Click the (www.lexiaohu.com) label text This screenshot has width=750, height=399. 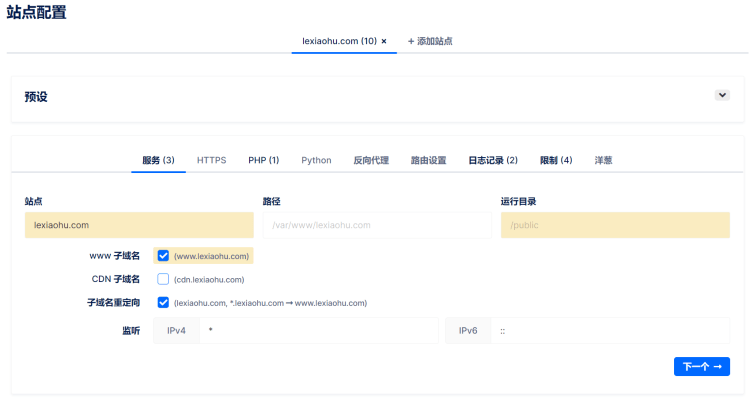coord(211,256)
